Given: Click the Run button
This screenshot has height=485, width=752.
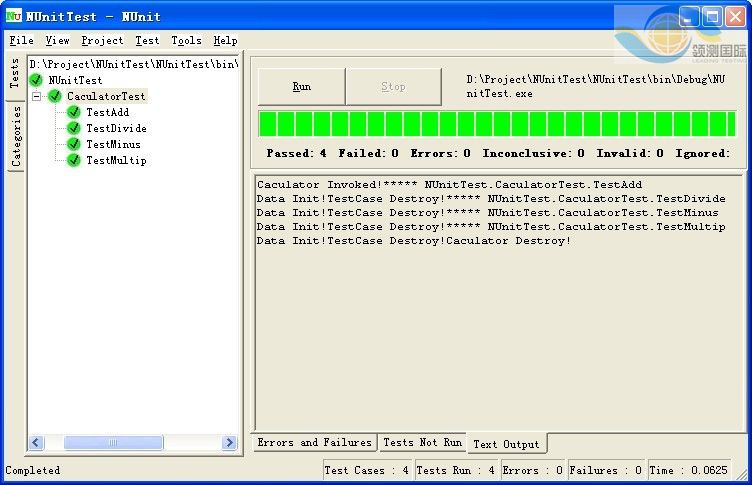Looking at the screenshot, I should (x=302, y=86).
